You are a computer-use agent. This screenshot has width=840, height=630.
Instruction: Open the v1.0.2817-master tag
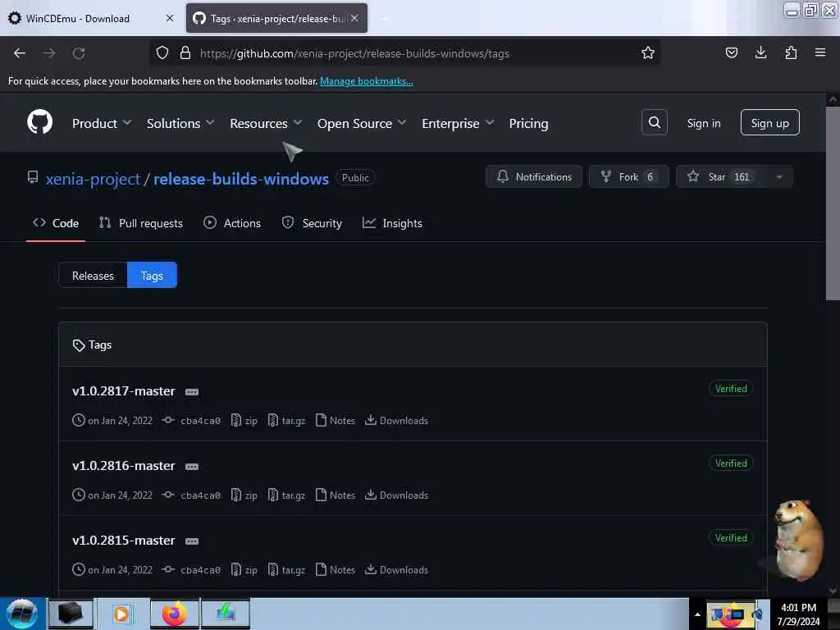(x=124, y=391)
